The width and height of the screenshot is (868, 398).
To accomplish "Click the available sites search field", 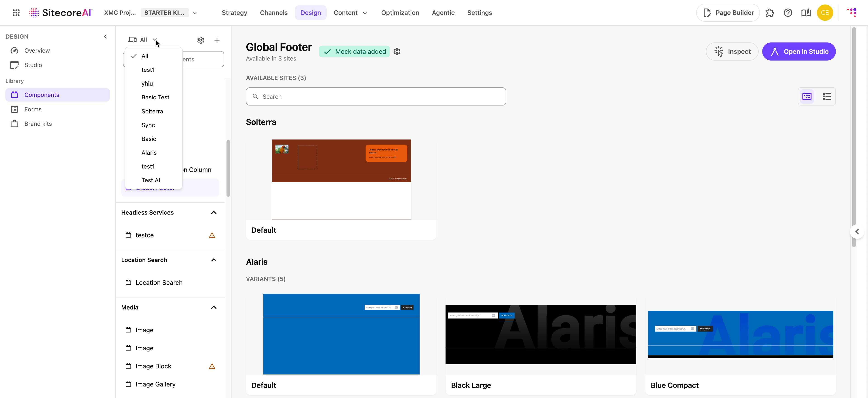I will tap(376, 97).
